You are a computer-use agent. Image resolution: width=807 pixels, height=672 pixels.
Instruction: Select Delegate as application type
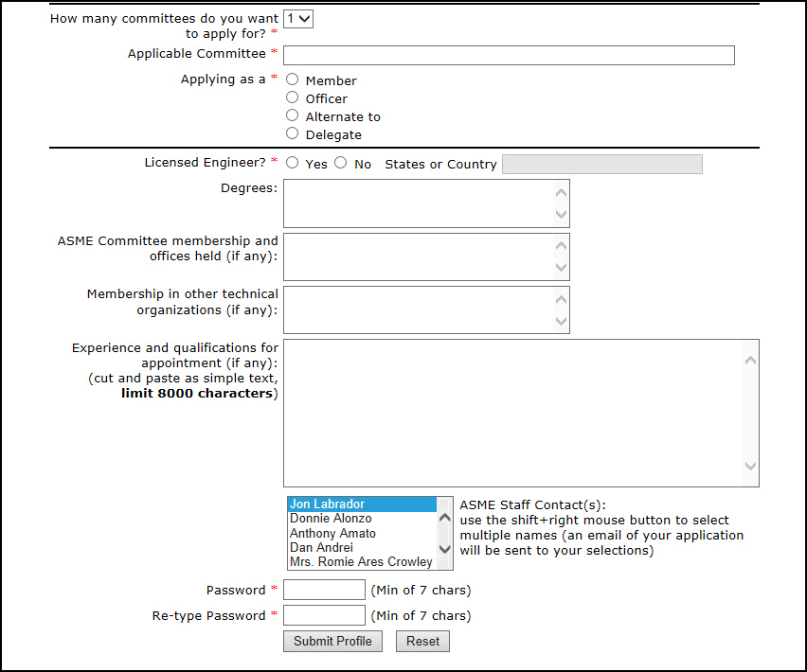[x=292, y=133]
